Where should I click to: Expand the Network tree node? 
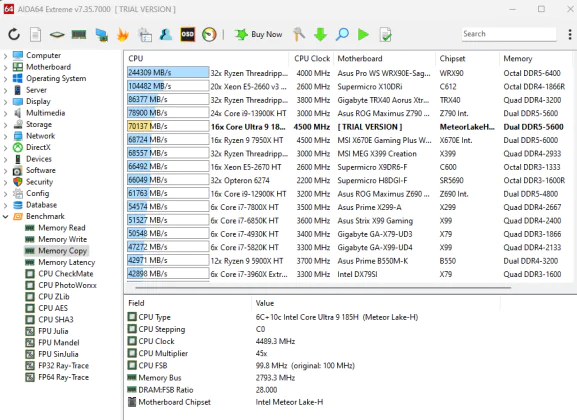pos(5,136)
